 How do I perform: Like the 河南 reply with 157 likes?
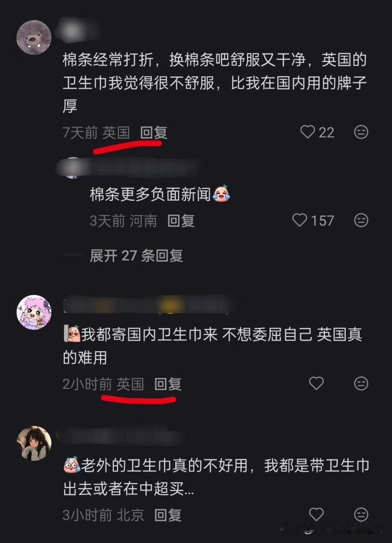[x=299, y=220]
